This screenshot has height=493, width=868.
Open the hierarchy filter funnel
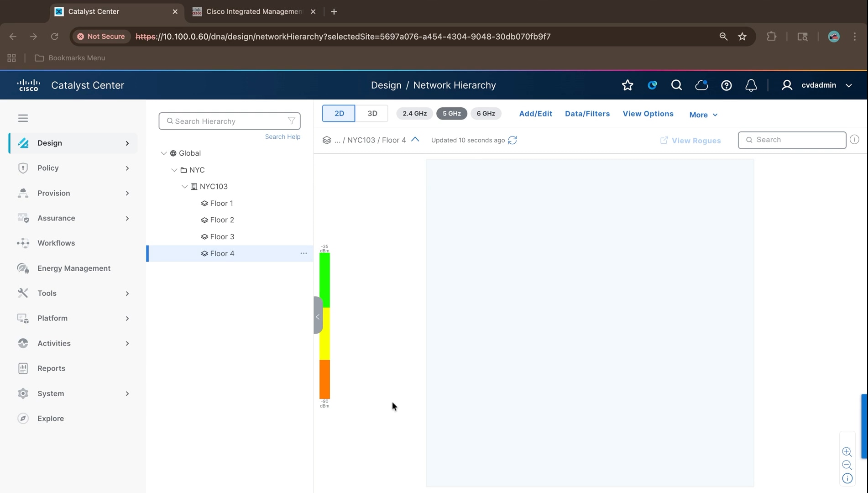pos(291,121)
